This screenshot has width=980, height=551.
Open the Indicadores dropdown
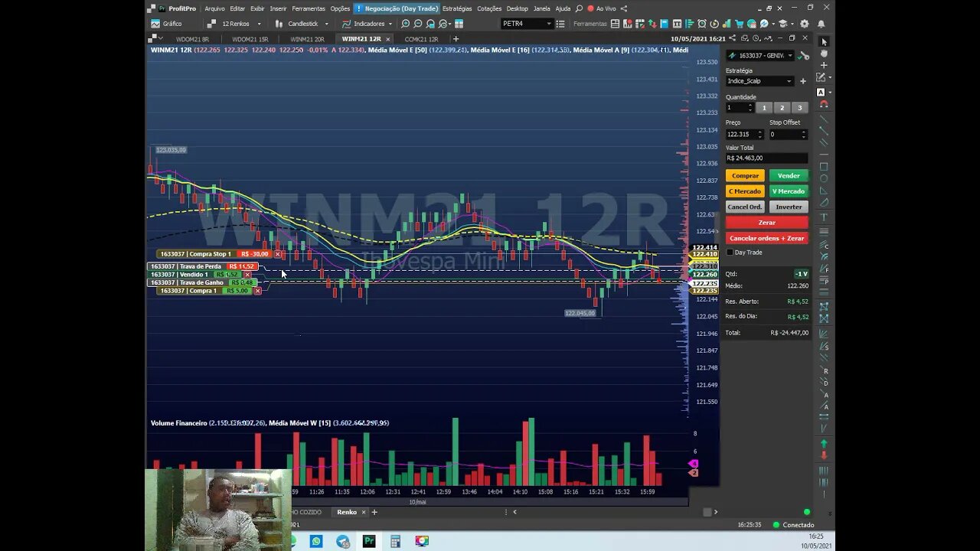[366, 24]
